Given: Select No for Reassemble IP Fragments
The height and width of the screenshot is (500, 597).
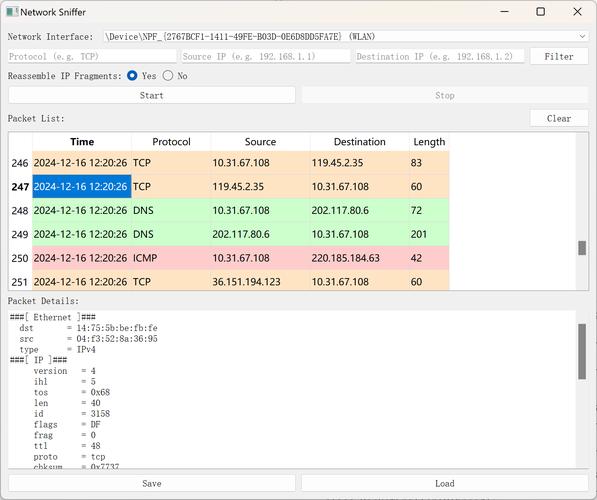Looking at the screenshot, I should tap(168, 76).
